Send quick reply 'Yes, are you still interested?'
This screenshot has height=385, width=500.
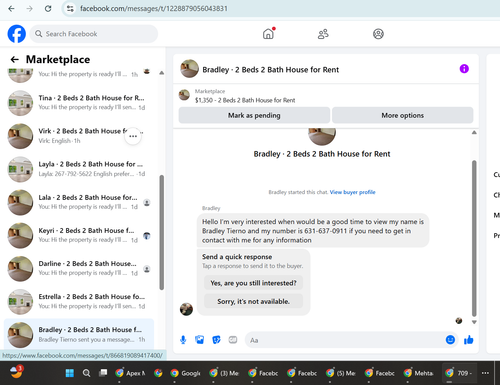pos(253,283)
